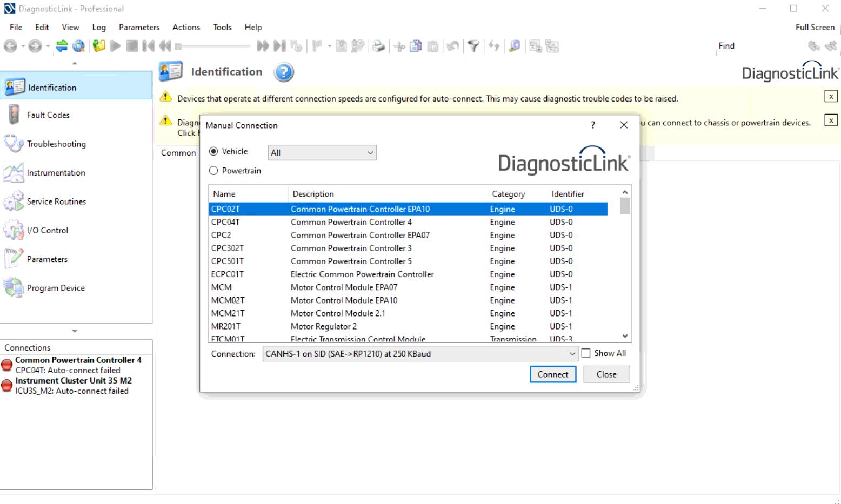The width and height of the screenshot is (841, 504).
Task: Open the Parameters menu in menu bar
Action: coord(139,27)
